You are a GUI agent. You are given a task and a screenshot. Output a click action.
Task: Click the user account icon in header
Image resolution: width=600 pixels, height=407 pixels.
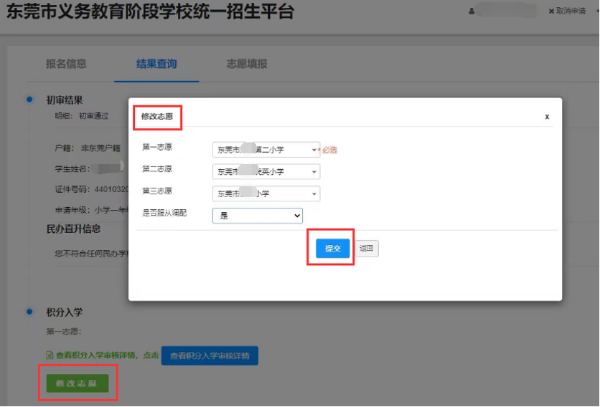click(x=471, y=11)
